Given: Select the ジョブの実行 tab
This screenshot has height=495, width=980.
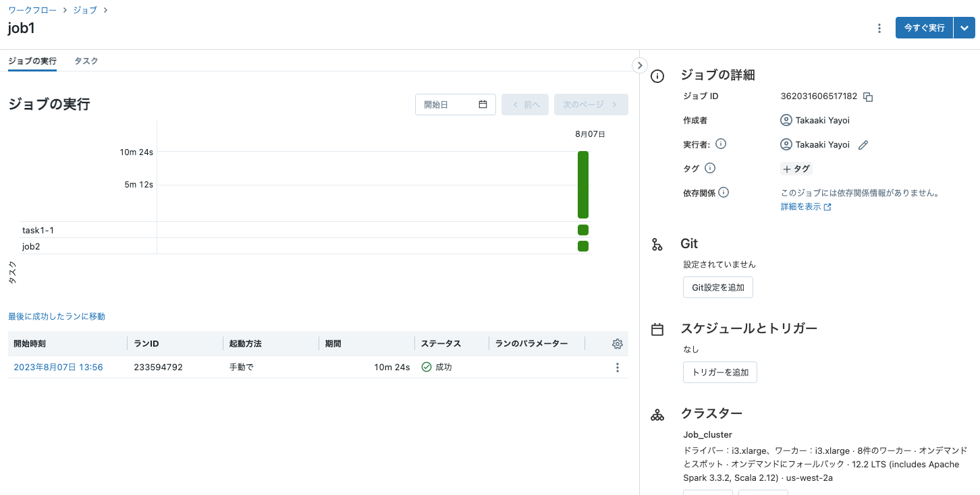Looking at the screenshot, I should [32, 61].
